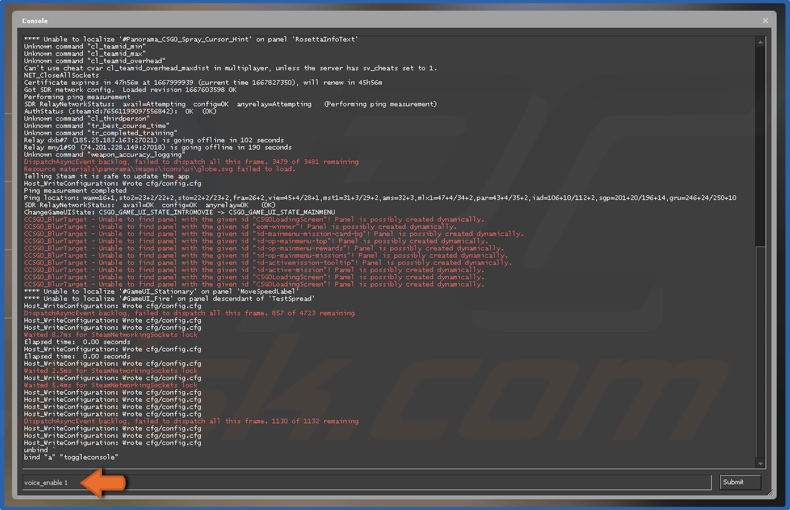This screenshot has width=790, height=510.
Task: Select the Unknown command "cl_teamid_min" line
Action: pyautogui.click(x=84, y=46)
